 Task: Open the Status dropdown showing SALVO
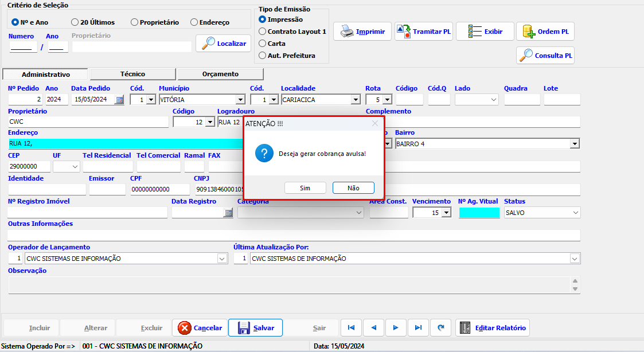(x=575, y=213)
